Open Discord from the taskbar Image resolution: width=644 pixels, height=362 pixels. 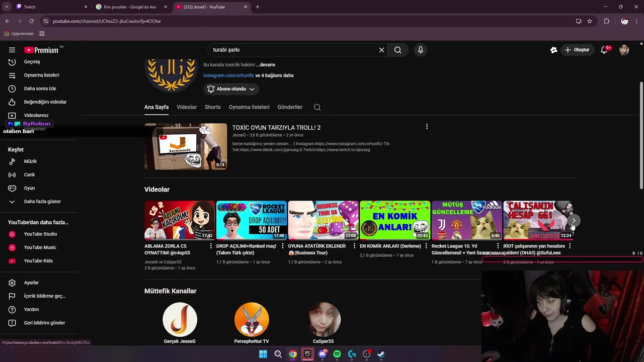322,354
